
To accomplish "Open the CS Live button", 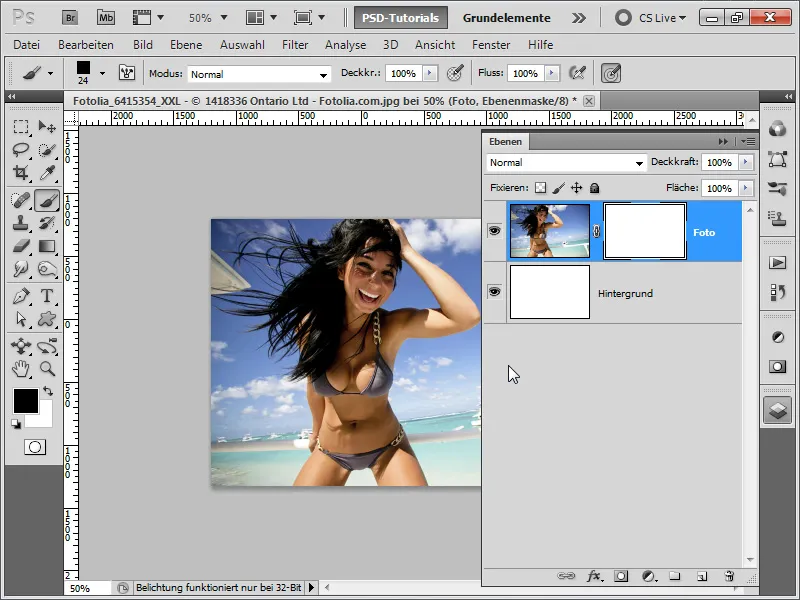I will coord(653,18).
